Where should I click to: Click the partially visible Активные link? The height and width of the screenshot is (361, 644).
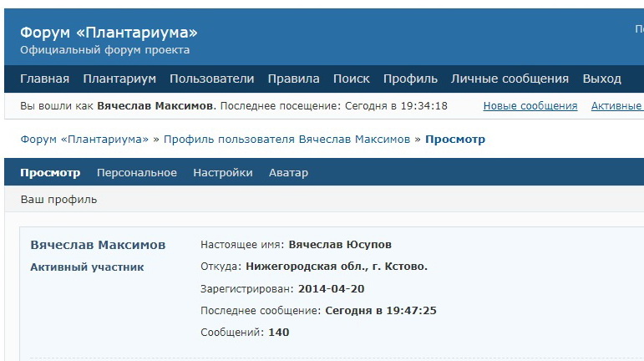coord(616,106)
